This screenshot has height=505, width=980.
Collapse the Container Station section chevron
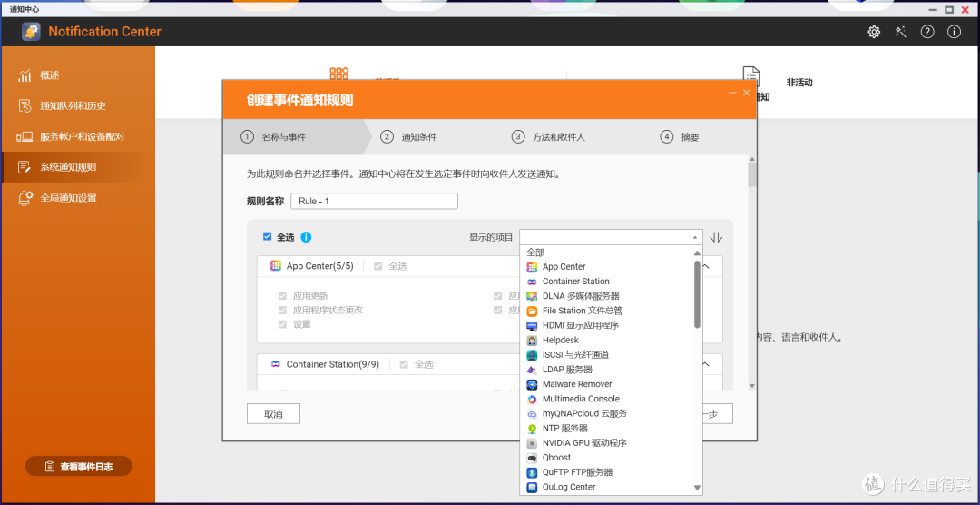pyautogui.click(x=706, y=364)
